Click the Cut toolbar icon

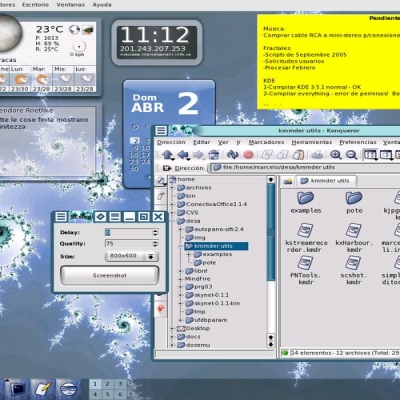tap(267, 155)
